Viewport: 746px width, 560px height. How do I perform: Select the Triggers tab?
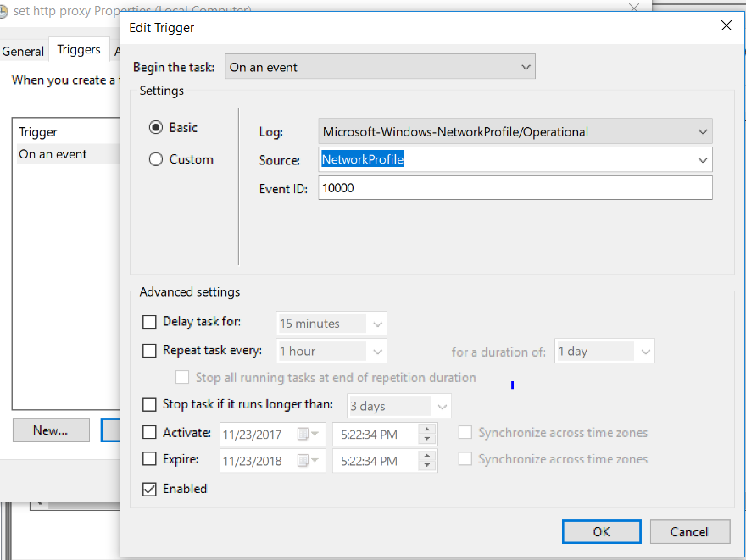click(x=79, y=50)
